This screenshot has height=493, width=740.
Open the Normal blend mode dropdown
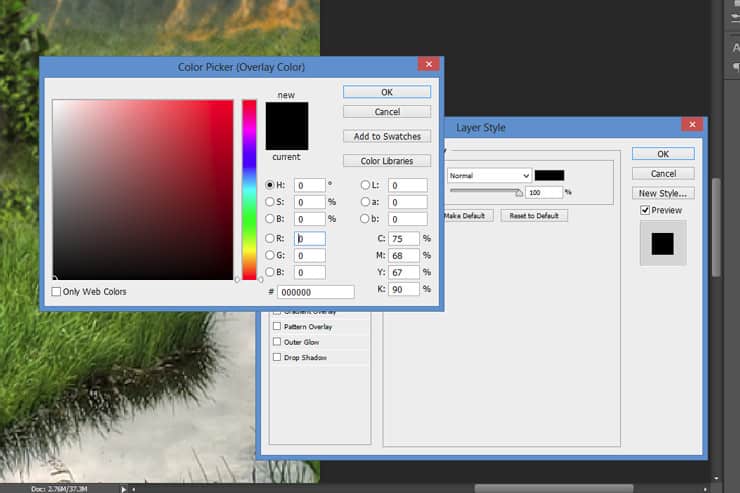[x=489, y=175]
